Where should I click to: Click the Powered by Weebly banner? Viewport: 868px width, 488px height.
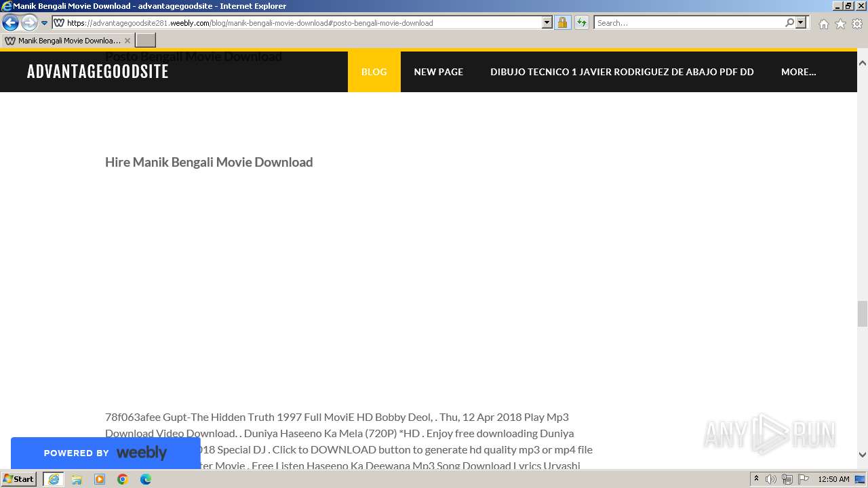point(105,453)
